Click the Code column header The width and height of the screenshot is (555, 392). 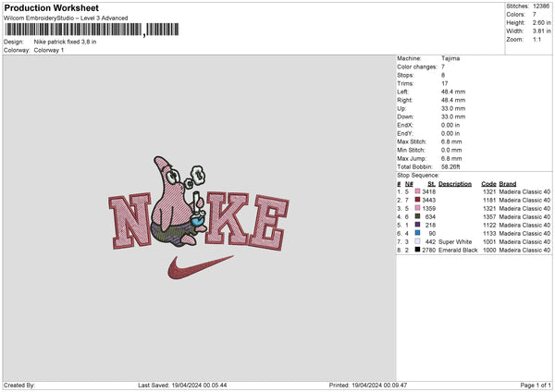pos(488,184)
